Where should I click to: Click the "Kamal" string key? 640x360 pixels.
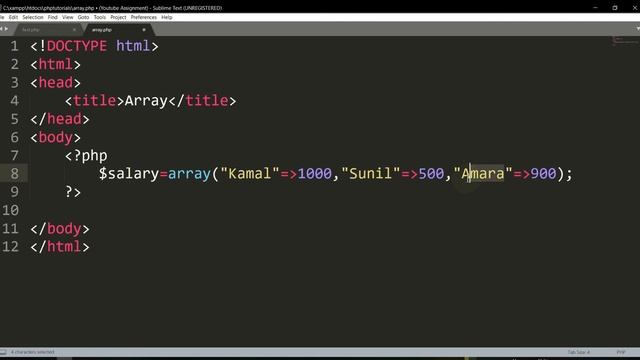249,174
